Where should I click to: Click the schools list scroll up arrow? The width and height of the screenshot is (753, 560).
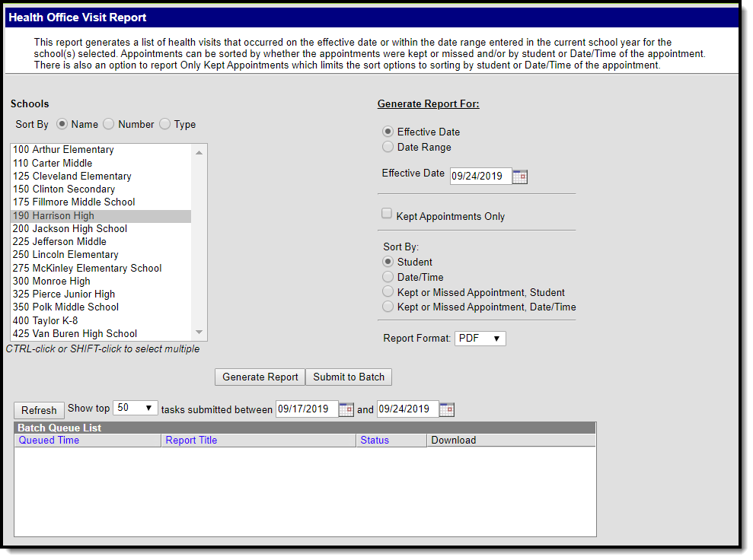[x=199, y=153]
